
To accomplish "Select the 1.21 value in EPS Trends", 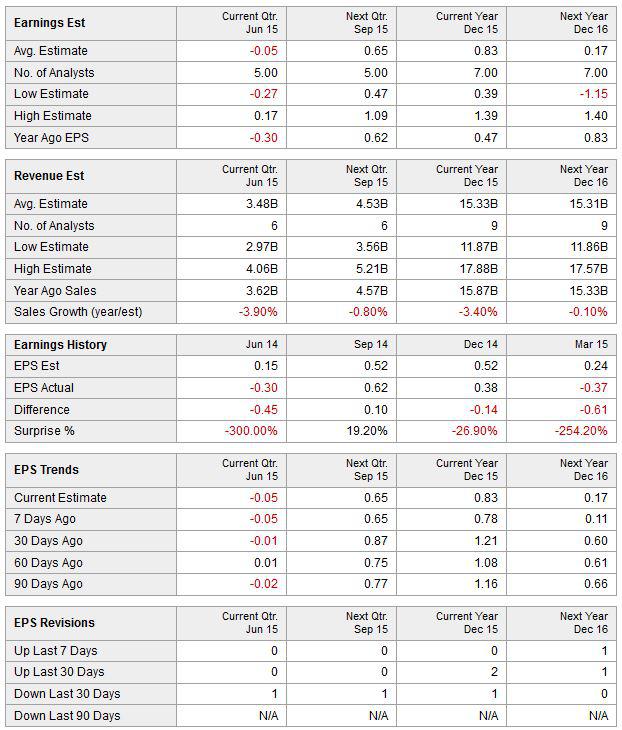I will point(486,541).
